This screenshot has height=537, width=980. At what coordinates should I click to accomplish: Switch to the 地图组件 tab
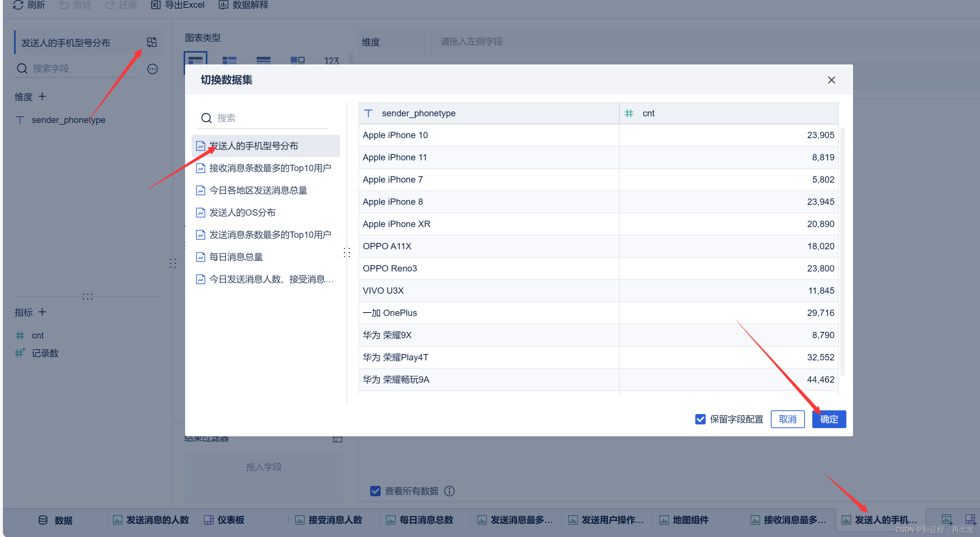684,520
